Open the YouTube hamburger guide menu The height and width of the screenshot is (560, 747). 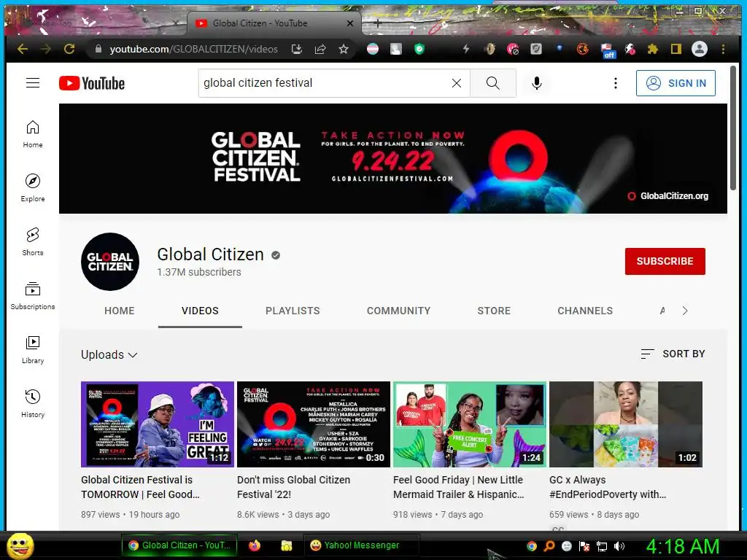(32, 83)
